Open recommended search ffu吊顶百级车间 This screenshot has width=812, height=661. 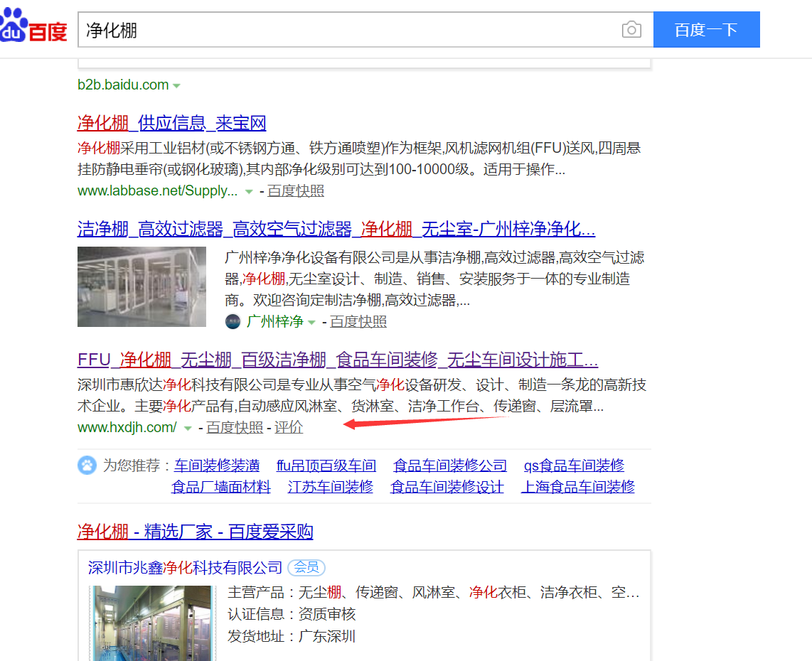(x=326, y=466)
